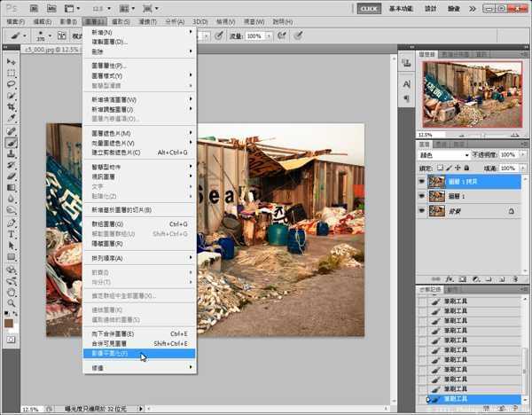Toggle visibility of the 圖層 1 layer

(421, 196)
